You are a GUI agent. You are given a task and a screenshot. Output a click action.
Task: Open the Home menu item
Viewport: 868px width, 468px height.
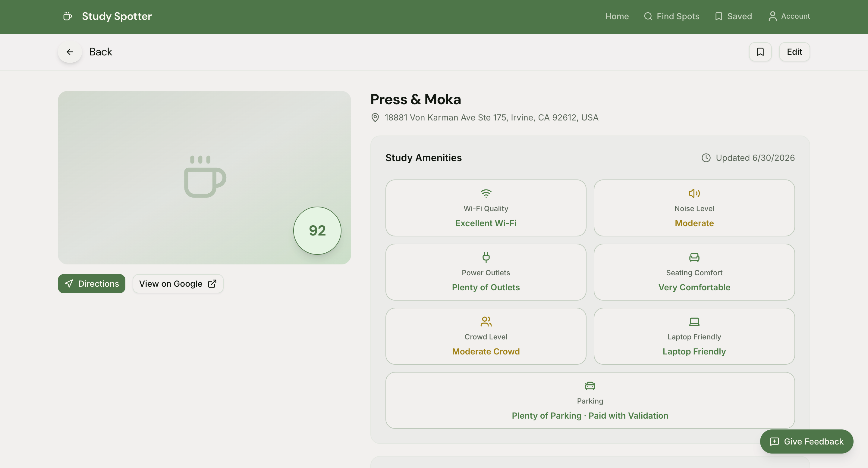point(617,16)
